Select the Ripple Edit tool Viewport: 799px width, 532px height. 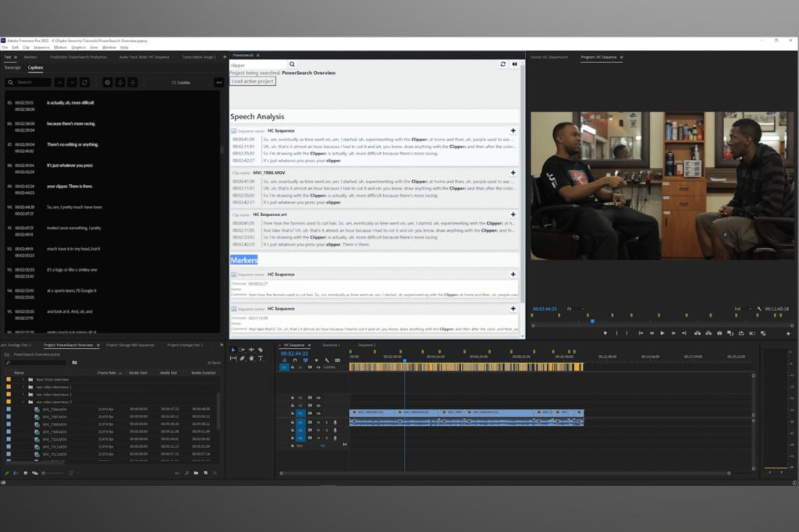[x=251, y=350]
